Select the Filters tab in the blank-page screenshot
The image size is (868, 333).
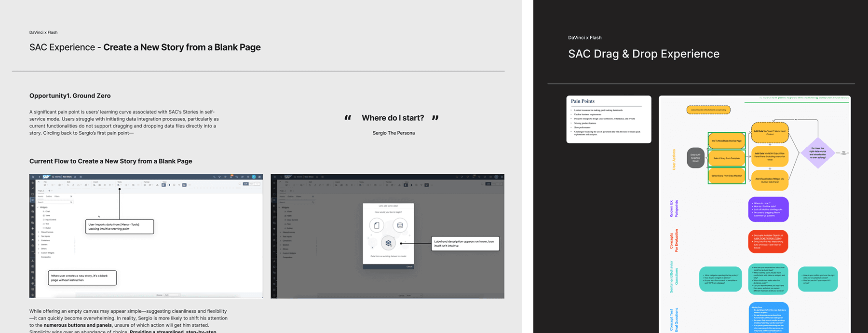[57, 196]
